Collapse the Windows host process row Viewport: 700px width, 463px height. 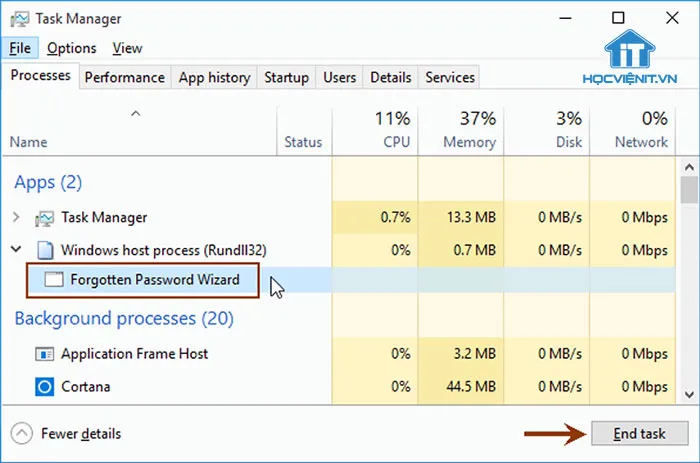pos(16,249)
